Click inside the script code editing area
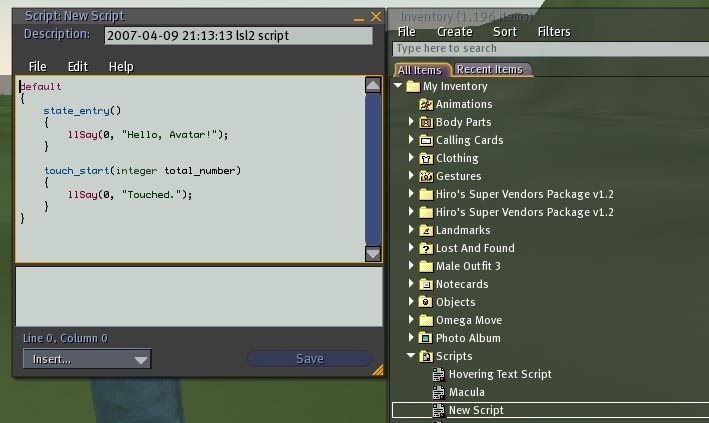The image size is (709, 423). (190, 170)
